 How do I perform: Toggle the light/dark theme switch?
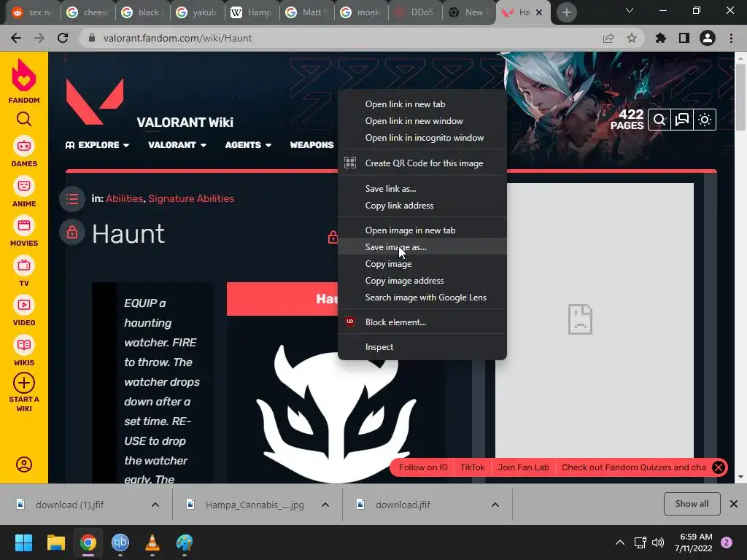(705, 120)
